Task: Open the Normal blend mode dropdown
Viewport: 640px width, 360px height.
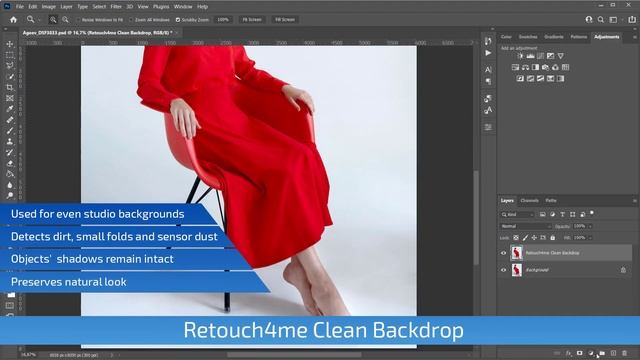Action: pyautogui.click(x=526, y=226)
